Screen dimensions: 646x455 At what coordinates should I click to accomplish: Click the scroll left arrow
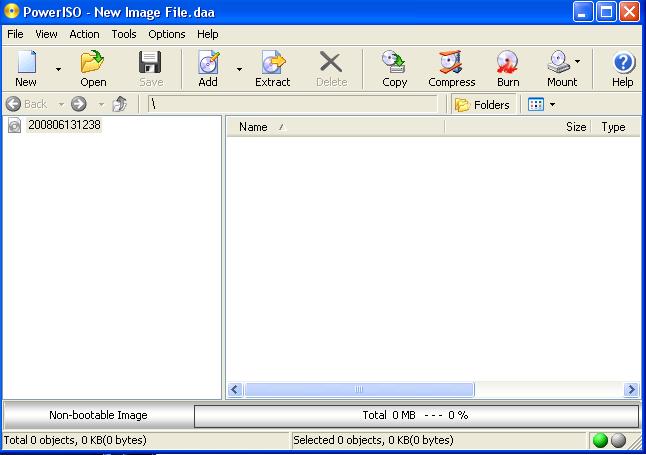coord(235,389)
